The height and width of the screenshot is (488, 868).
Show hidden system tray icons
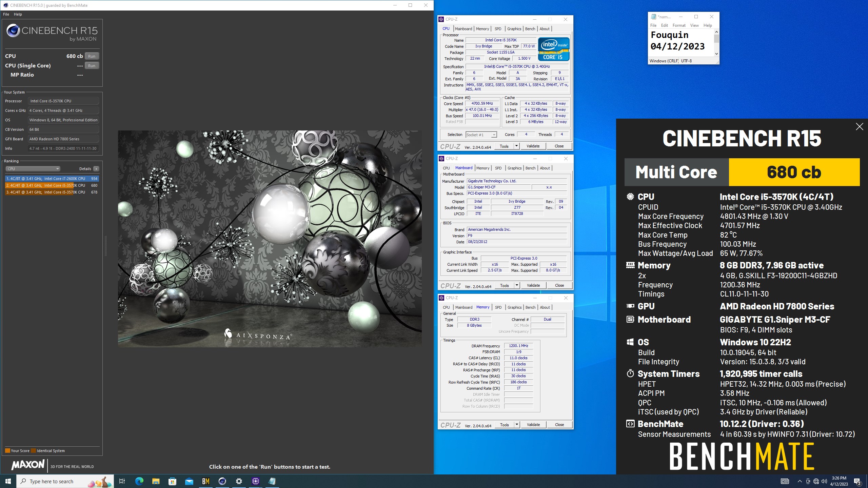[x=800, y=481]
